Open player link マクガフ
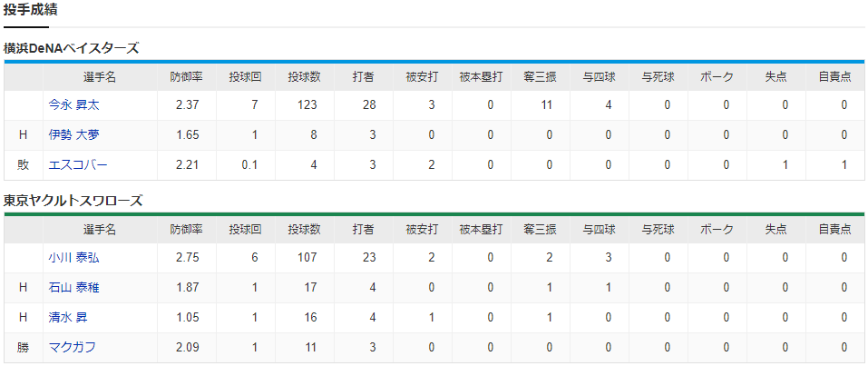This screenshot has height=366, width=868. tap(72, 347)
